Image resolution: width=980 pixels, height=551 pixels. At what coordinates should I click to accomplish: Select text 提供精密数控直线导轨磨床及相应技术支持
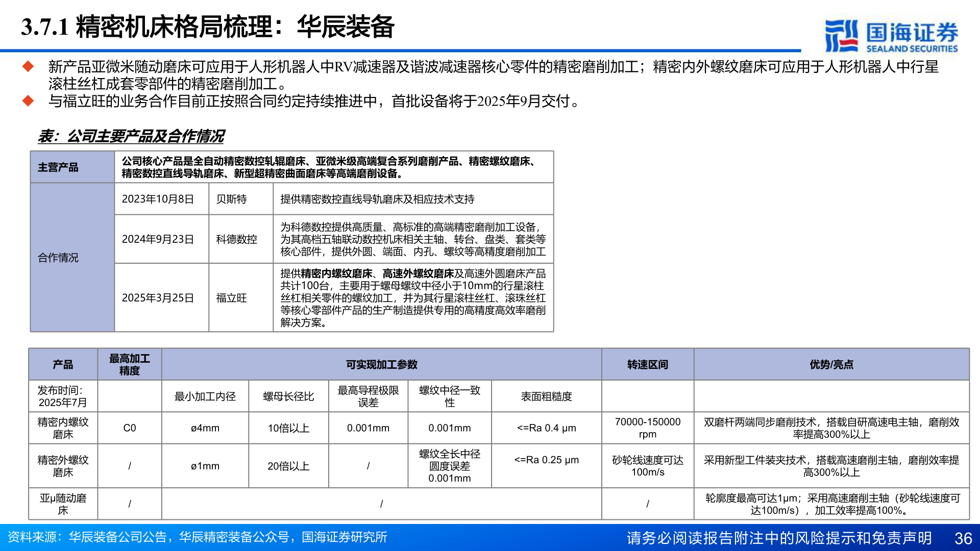point(377,199)
